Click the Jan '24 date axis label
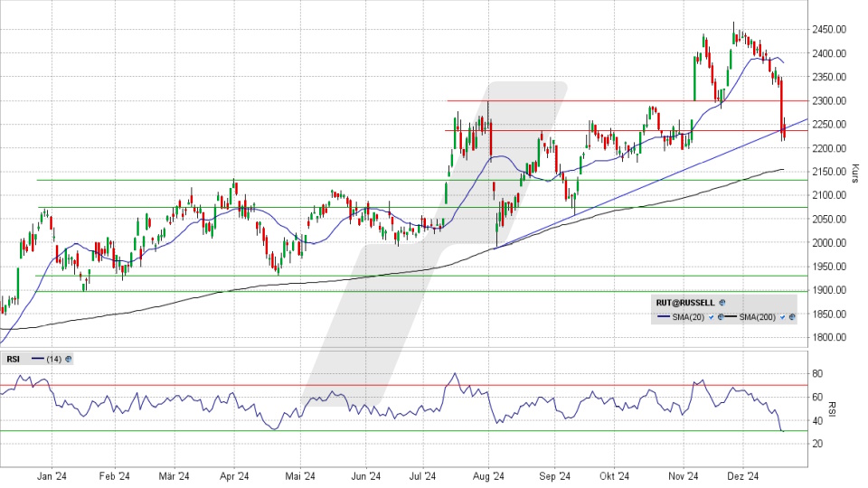The image size is (868, 488). 52,476
